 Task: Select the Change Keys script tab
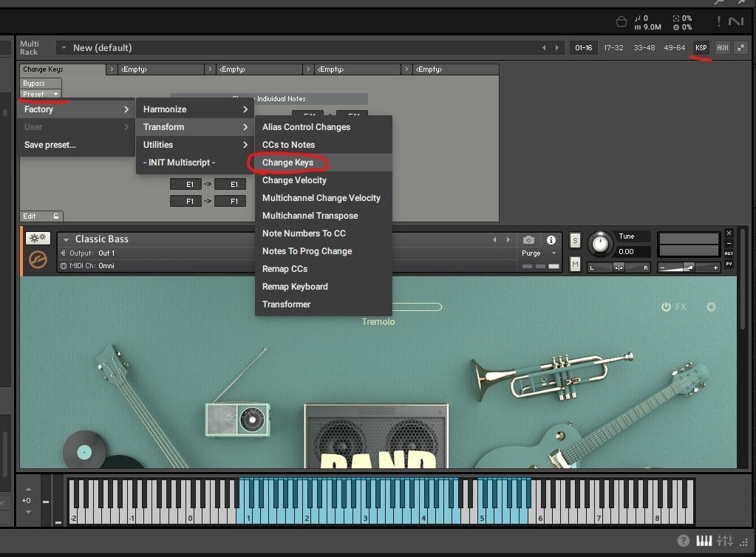pos(63,69)
